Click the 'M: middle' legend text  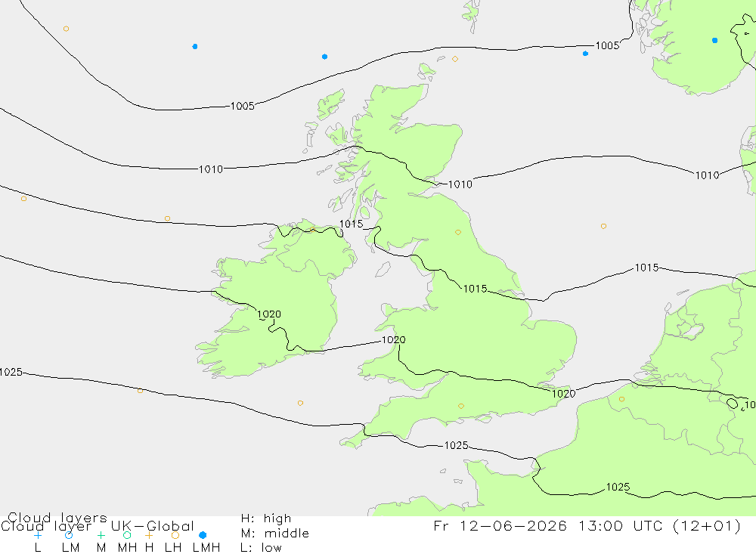[x=275, y=534]
